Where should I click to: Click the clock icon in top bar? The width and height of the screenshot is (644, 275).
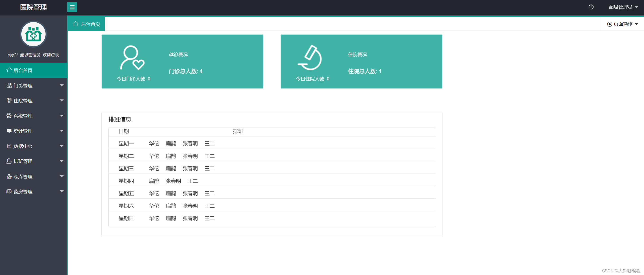tap(591, 7)
